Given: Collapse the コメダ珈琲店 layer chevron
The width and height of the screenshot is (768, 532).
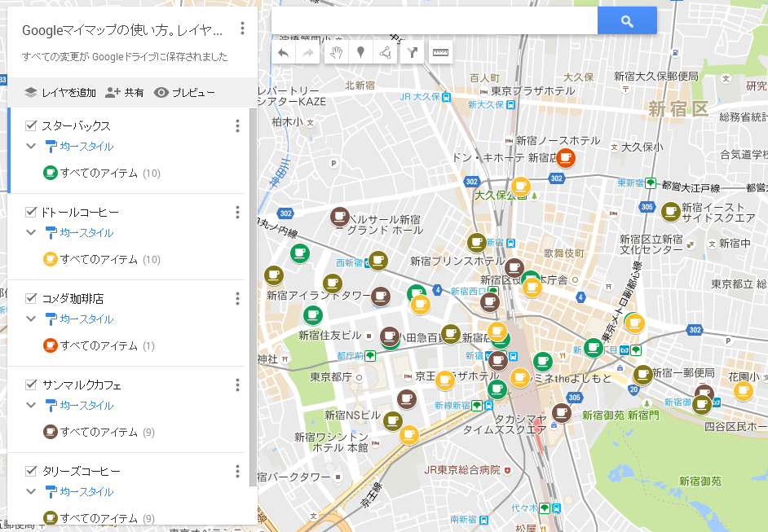Looking at the screenshot, I should point(31,319).
